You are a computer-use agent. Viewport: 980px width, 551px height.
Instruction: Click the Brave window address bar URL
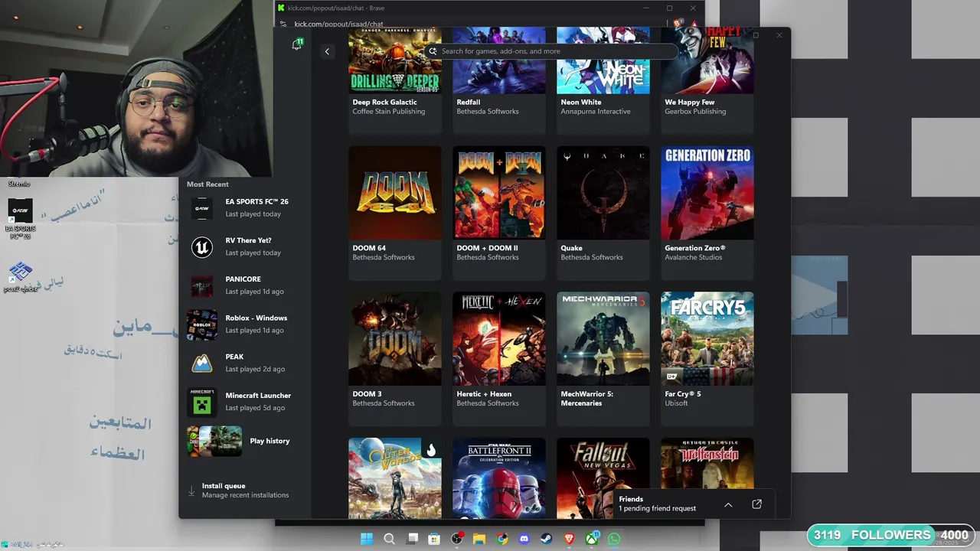coord(339,24)
